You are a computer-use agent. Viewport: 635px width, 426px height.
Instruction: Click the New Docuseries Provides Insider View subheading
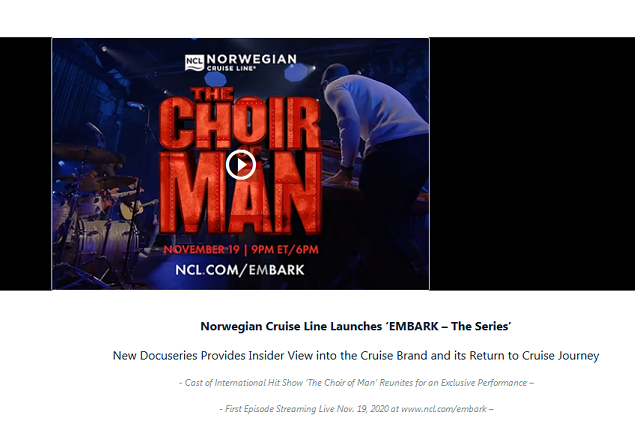point(356,356)
